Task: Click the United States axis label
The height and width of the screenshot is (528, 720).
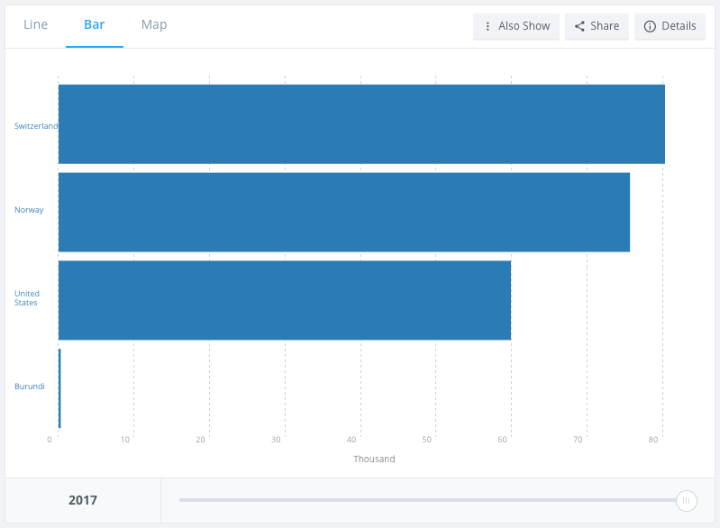Action: click(x=26, y=298)
